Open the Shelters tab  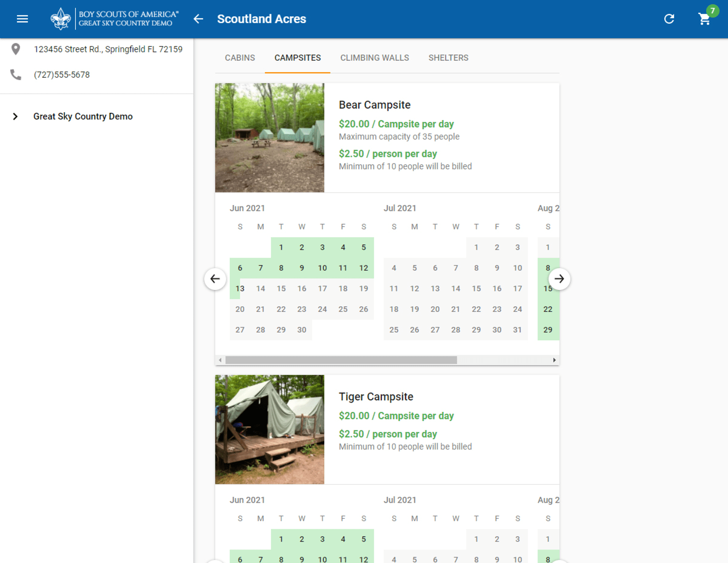(448, 58)
